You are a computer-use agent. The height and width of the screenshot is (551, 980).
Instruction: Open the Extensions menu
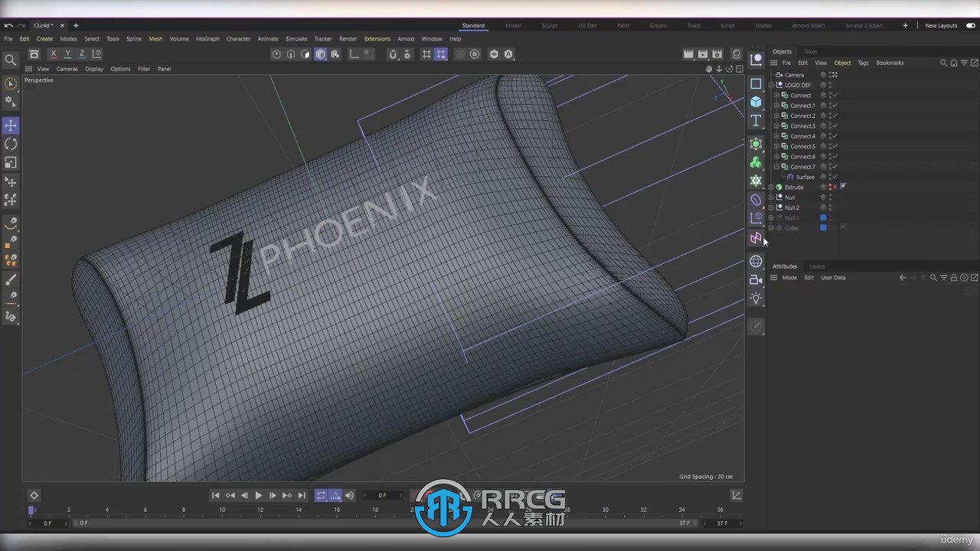point(377,39)
